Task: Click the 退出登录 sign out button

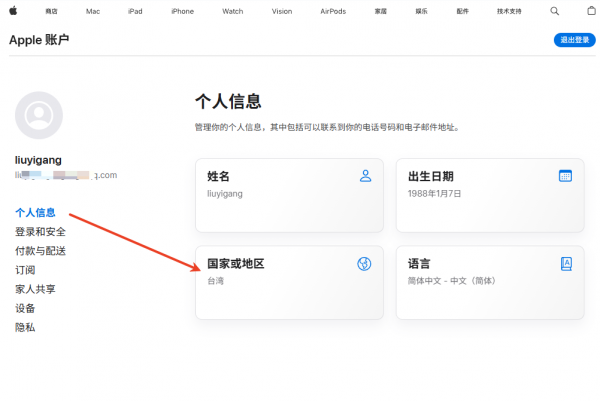Action: 575,40
